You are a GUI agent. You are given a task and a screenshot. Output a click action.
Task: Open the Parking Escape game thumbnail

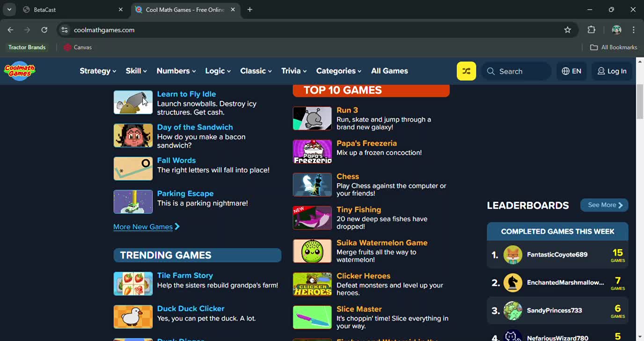coord(133,201)
